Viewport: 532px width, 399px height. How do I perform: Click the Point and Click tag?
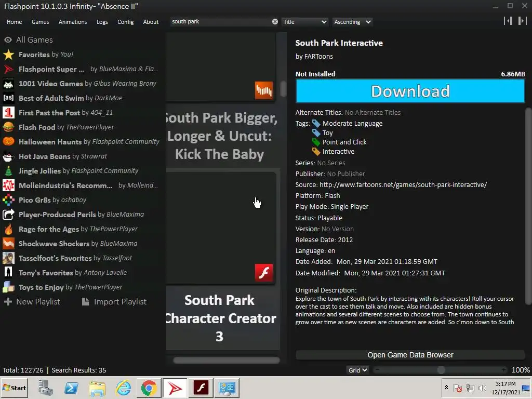(x=344, y=142)
